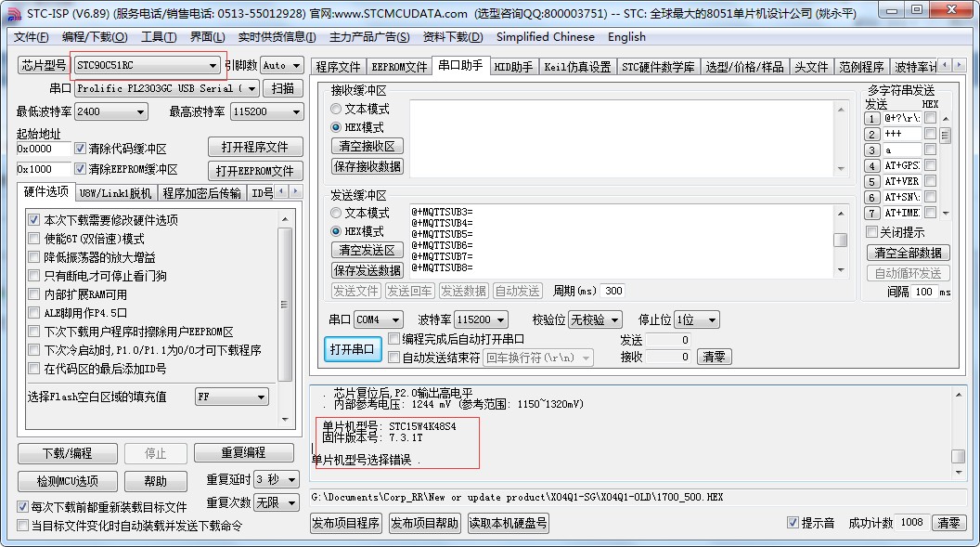Enable 内部扩展RAM可用 checkbox
This screenshot has width=980, height=547.
(x=34, y=294)
